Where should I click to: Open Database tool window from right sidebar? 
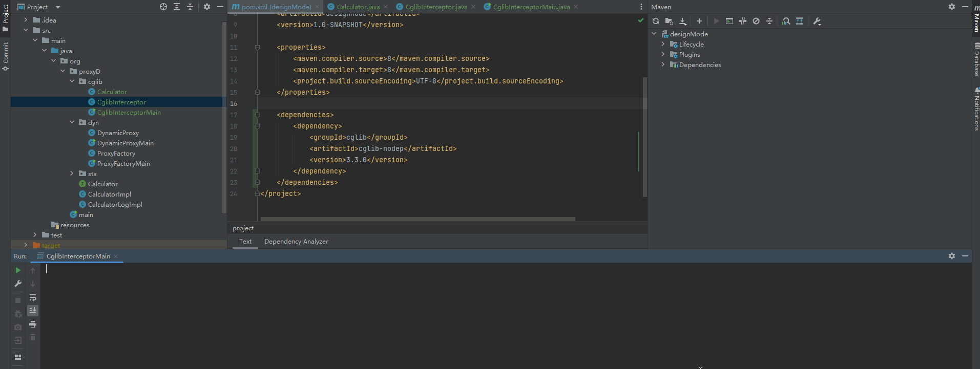point(976,59)
